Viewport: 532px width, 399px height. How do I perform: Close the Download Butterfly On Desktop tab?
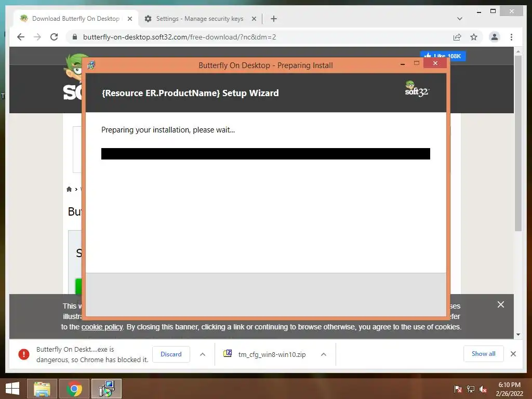click(x=129, y=19)
